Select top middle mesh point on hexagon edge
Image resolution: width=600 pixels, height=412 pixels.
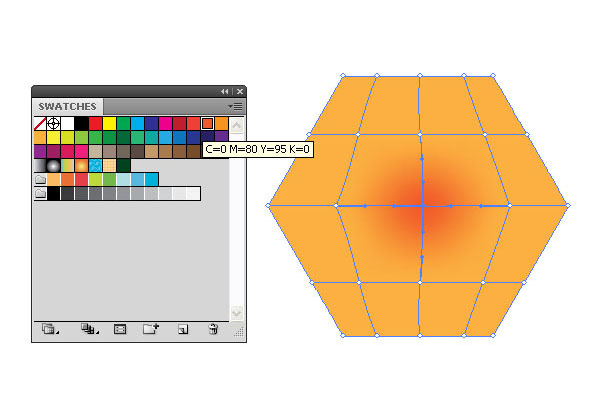tap(420, 75)
